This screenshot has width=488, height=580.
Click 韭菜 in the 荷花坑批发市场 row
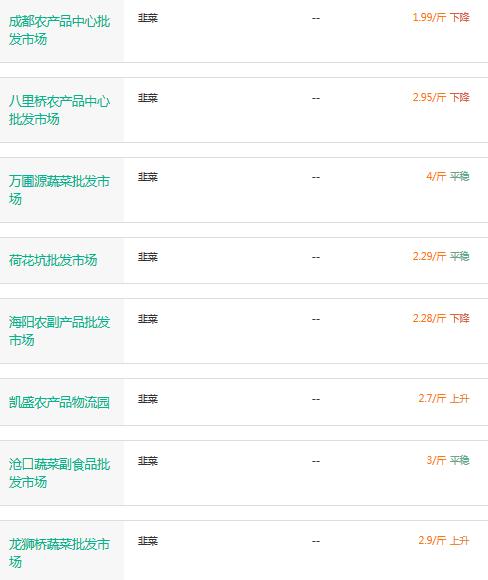click(x=148, y=257)
